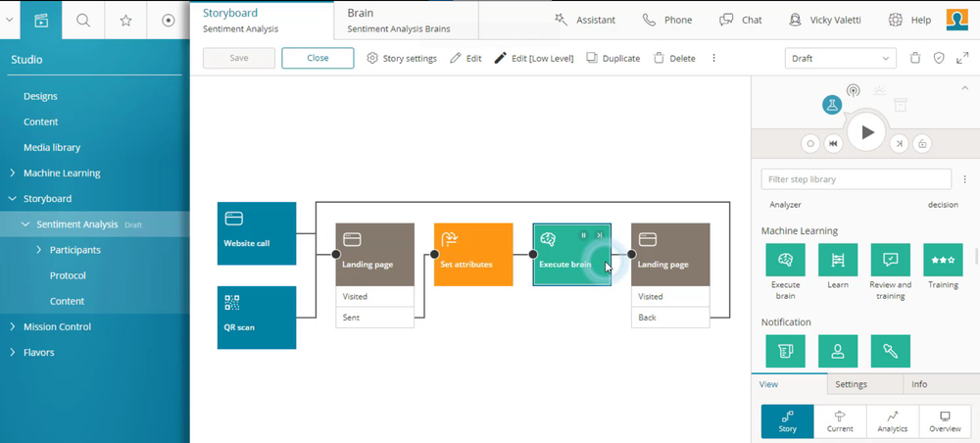Switch to the Analytics view
This screenshot has width=980, height=443.
point(893,421)
